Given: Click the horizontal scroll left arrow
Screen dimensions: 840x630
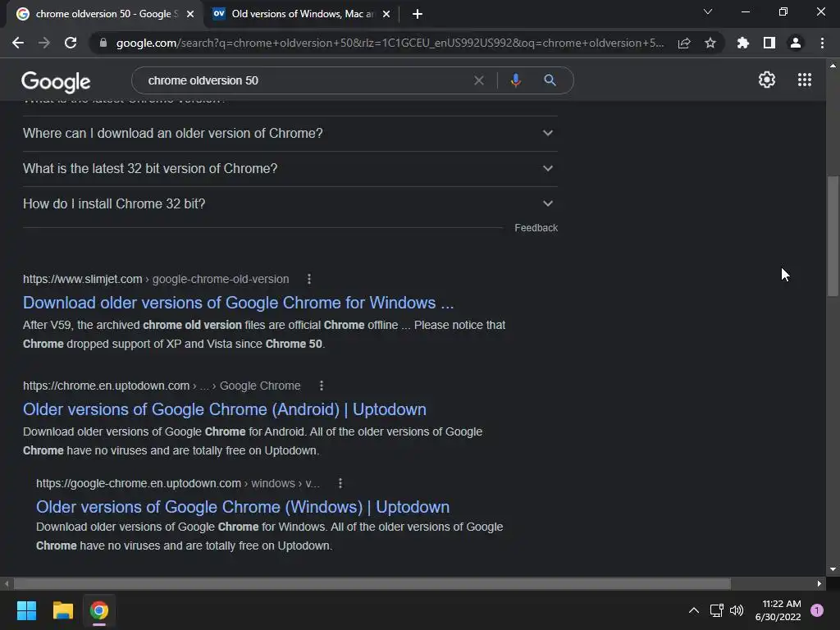Looking at the screenshot, I should click(7, 583).
